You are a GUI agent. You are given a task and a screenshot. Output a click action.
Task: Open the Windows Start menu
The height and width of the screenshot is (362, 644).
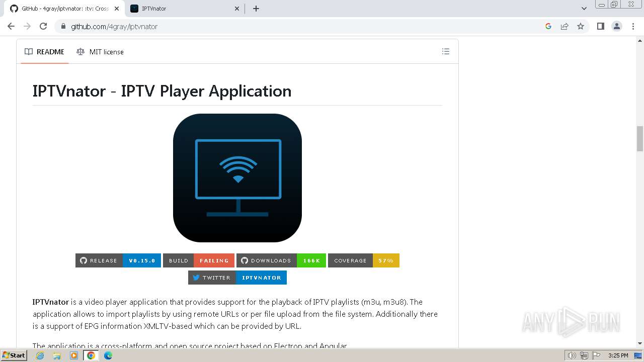(x=14, y=355)
